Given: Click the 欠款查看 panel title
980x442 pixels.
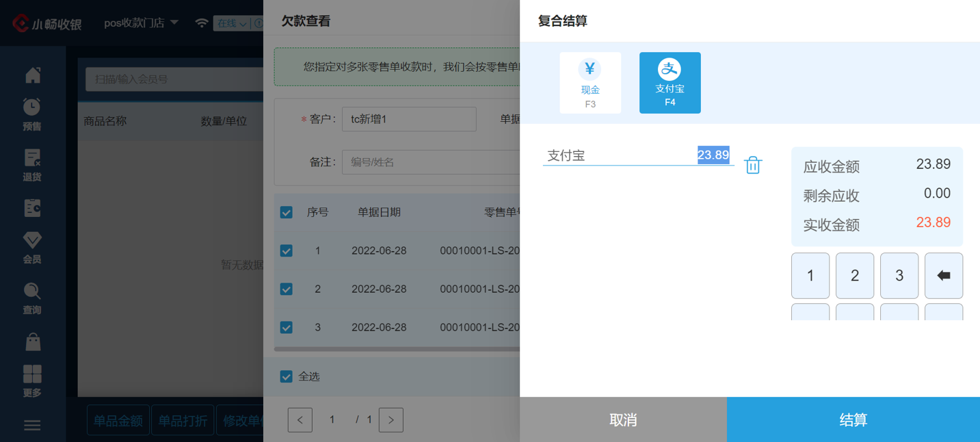Looking at the screenshot, I should (x=306, y=21).
